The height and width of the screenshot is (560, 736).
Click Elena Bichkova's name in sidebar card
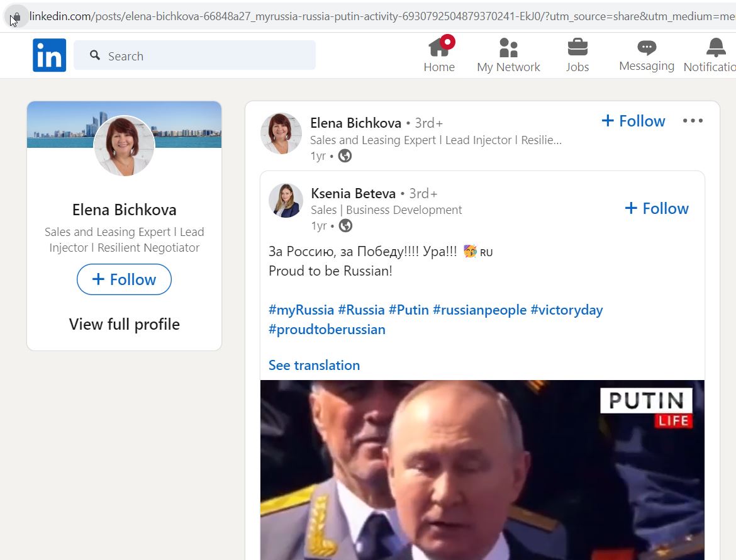pyautogui.click(x=125, y=210)
